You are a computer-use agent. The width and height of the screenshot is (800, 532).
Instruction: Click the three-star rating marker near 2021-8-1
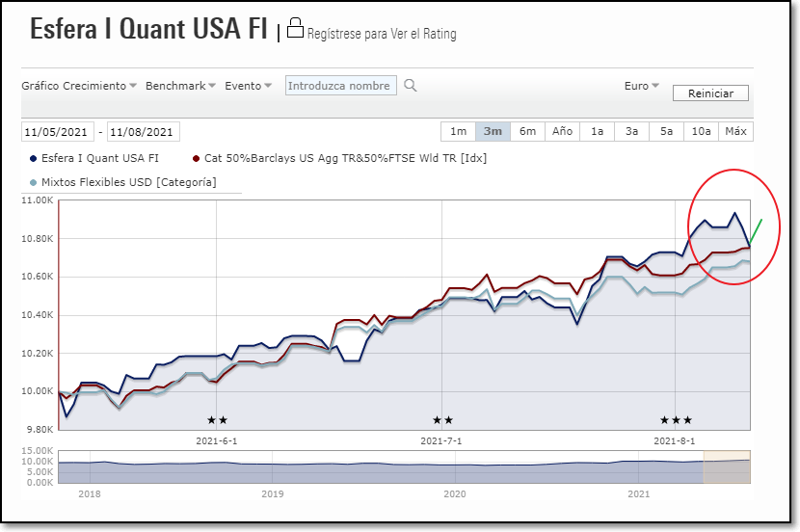[x=676, y=420]
